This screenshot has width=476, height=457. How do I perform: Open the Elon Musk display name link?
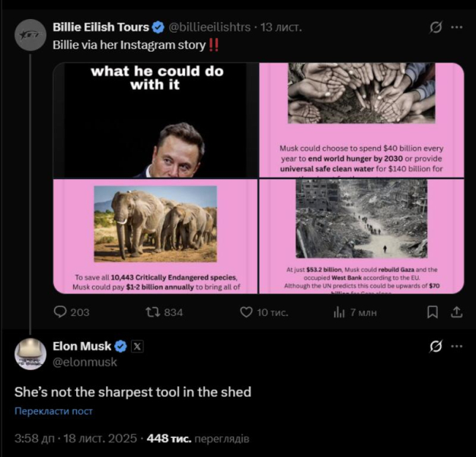tap(81, 346)
